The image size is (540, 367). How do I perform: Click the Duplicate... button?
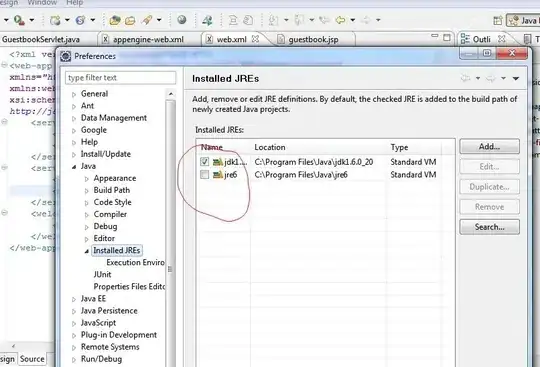point(489,187)
